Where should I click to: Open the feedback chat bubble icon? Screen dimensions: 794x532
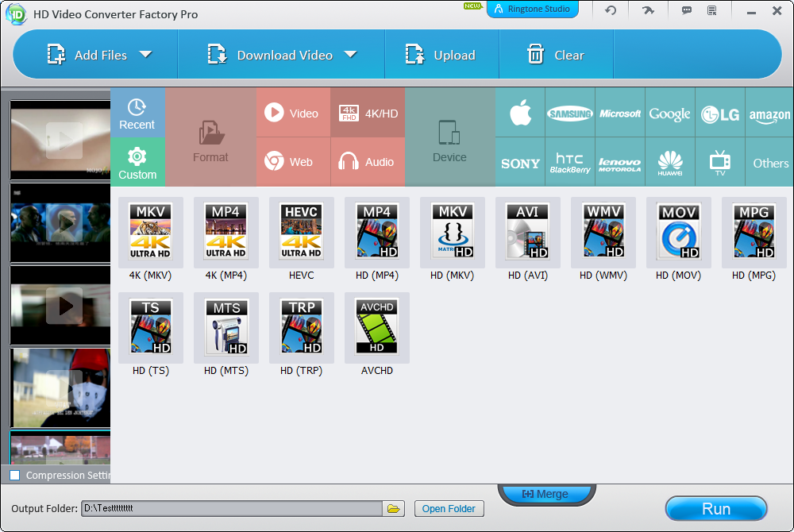pos(687,10)
